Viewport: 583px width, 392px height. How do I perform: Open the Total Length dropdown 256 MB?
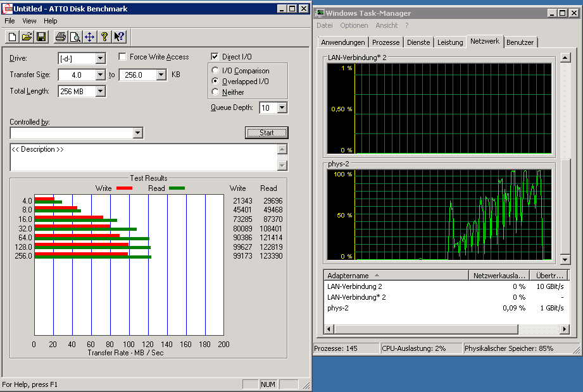click(x=100, y=91)
